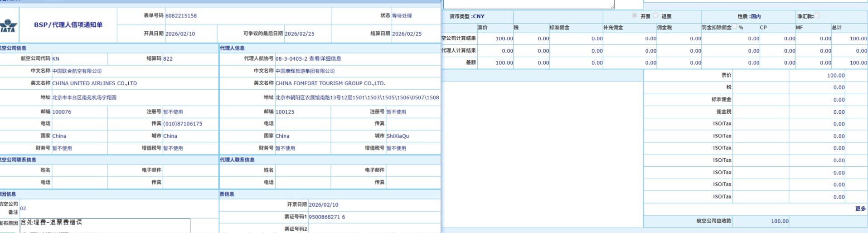868x233 pixels.
Task: Select the 退票 radio button
Action: pos(655,15)
